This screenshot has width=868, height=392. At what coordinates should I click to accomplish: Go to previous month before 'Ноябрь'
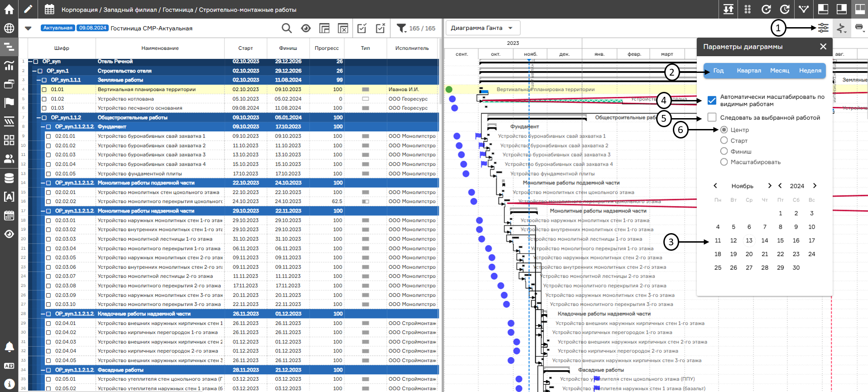[715, 186]
